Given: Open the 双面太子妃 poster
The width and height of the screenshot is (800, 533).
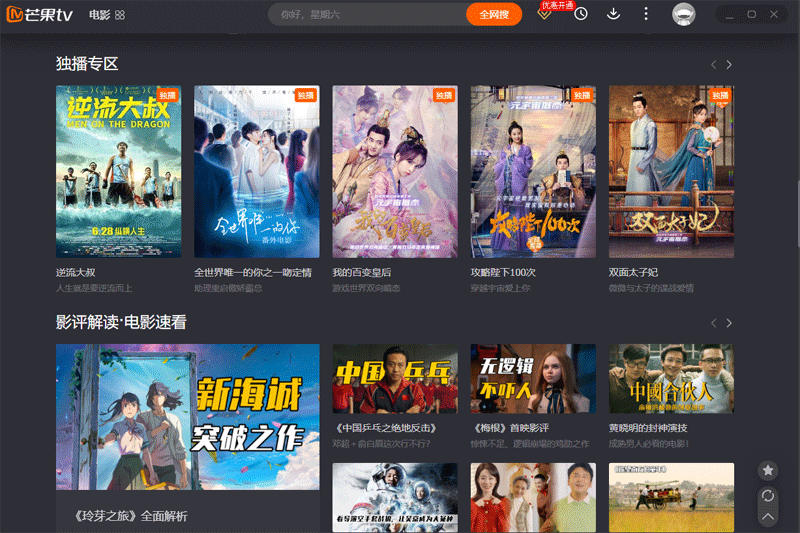Looking at the screenshot, I should 671,171.
